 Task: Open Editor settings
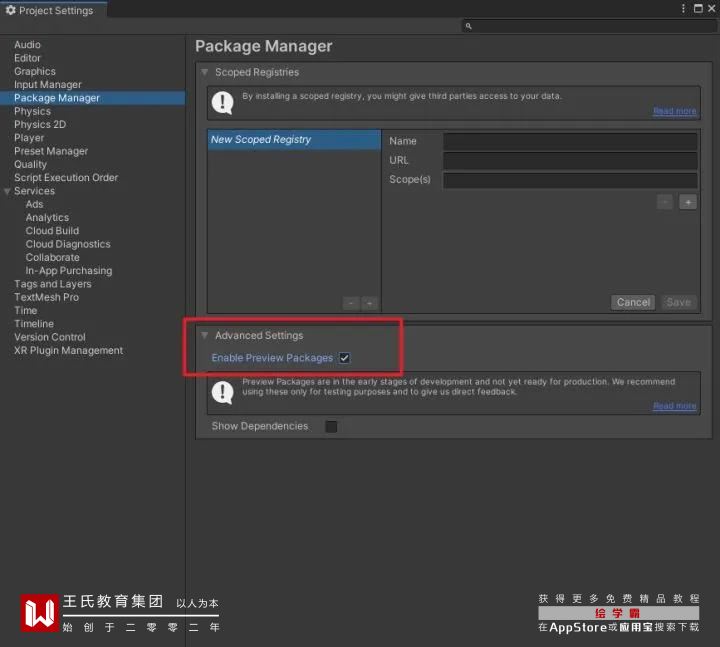pyautogui.click(x=28, y=58)
